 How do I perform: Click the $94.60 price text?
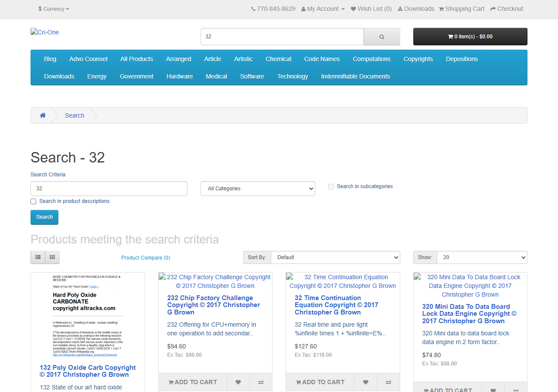coord(177,346)
